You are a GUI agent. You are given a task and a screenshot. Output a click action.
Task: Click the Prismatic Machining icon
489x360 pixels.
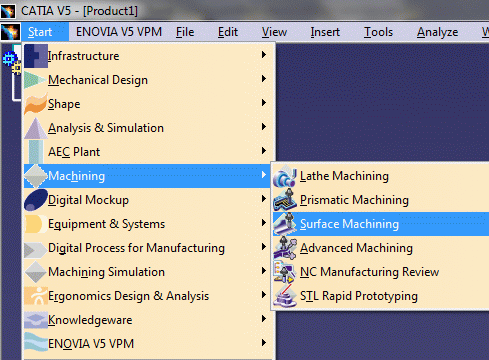point(285,200)
